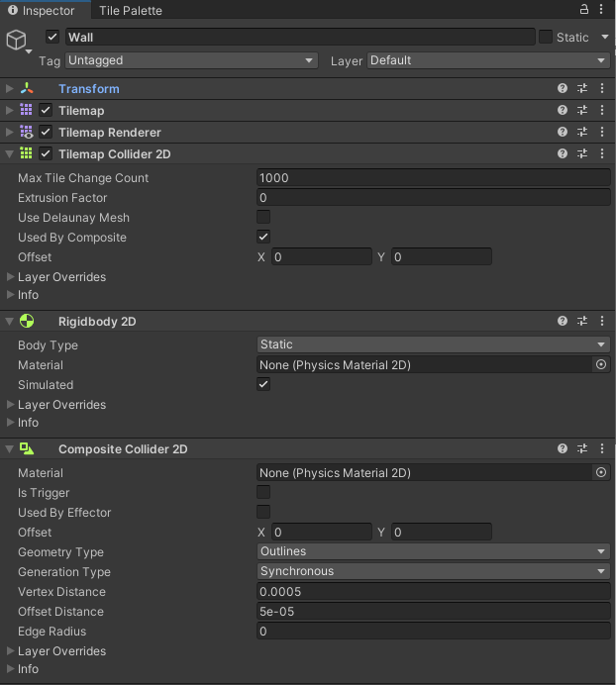Open Rigidbody 2D context menu
The height and width of the screenshot is (685, 616).
click(602, 321)
